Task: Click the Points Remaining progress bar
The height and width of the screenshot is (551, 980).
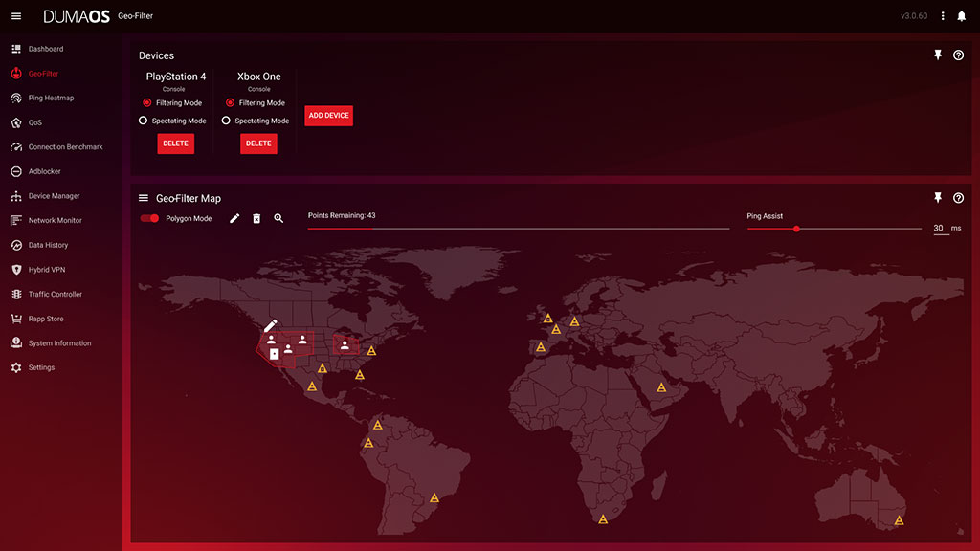Action: (x=518, y=229)
